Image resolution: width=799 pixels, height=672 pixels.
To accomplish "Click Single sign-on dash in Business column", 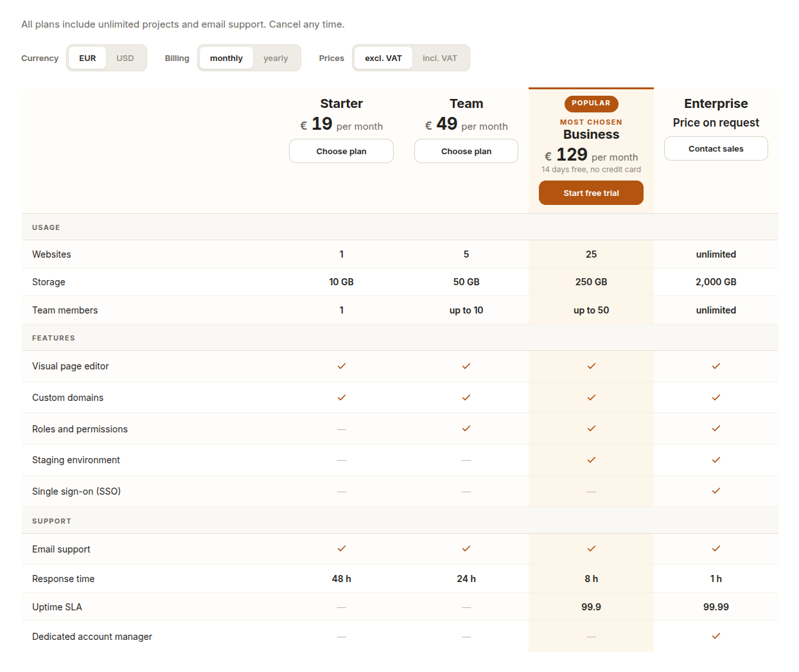I will coord(592,491).
